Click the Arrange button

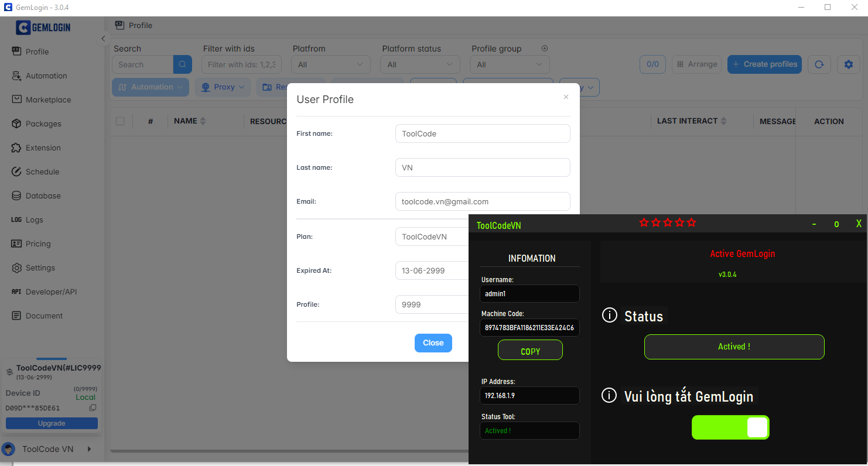[x=696, y=64]
